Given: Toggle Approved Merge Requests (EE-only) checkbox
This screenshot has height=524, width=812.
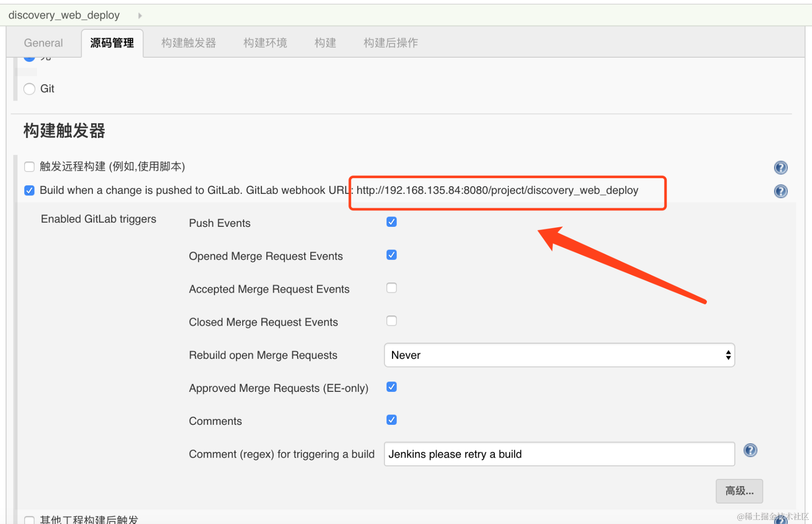Looking at the screenshot, I should (392, 387).
